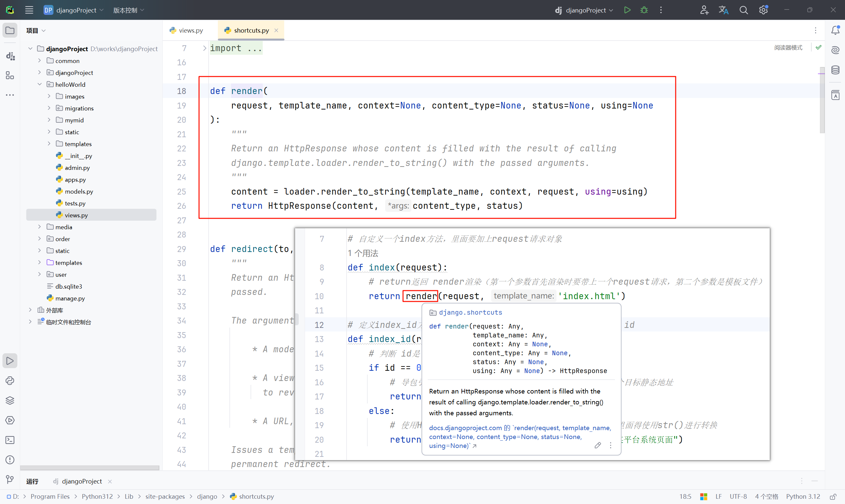This screenshot has width=845, height=504.
Task: Open notifications bell icon
Action: (835, 30)
